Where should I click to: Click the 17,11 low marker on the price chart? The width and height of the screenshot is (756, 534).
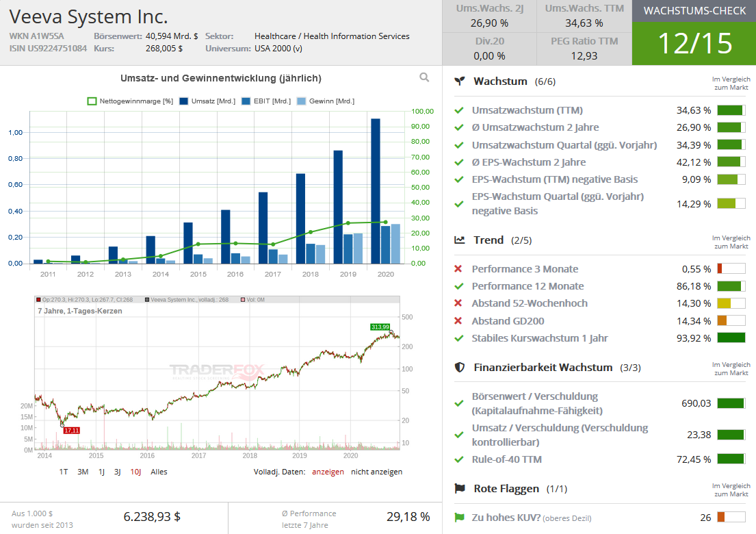coord(71,431)
